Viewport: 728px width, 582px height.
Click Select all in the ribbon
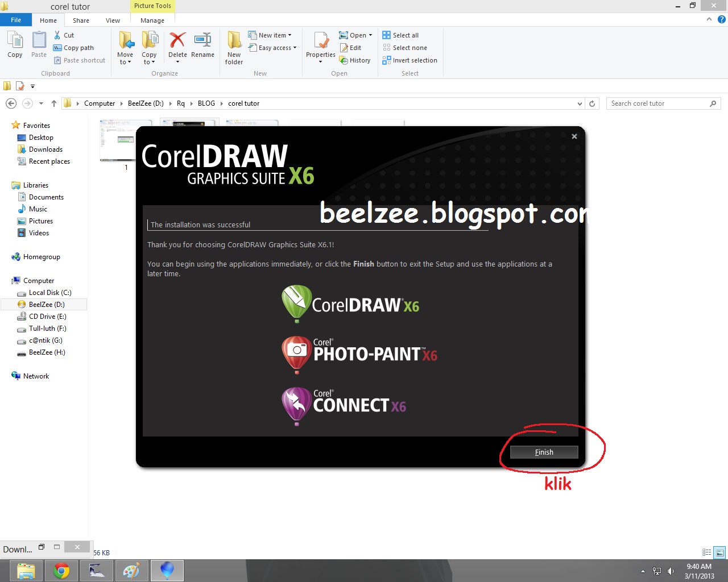(400, 35)
